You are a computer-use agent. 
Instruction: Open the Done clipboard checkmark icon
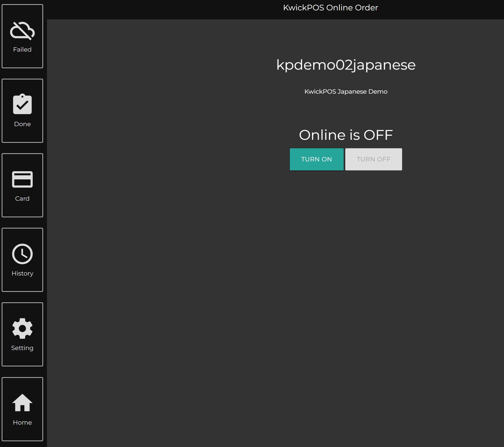[22, 104]
